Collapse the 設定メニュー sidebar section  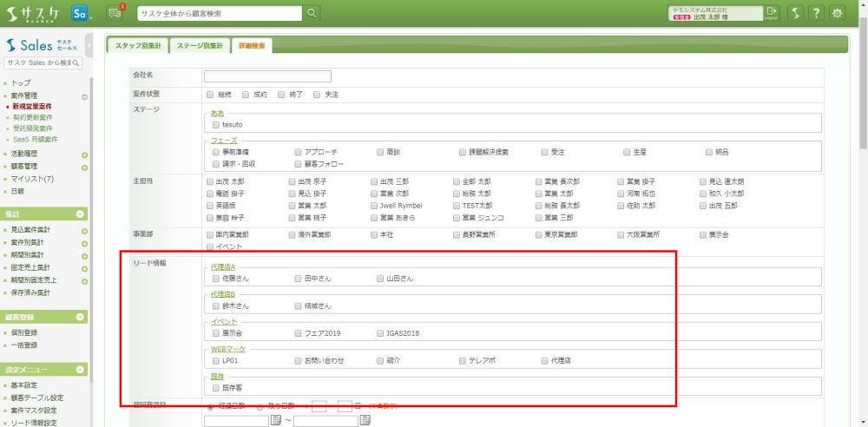point(80,370)
